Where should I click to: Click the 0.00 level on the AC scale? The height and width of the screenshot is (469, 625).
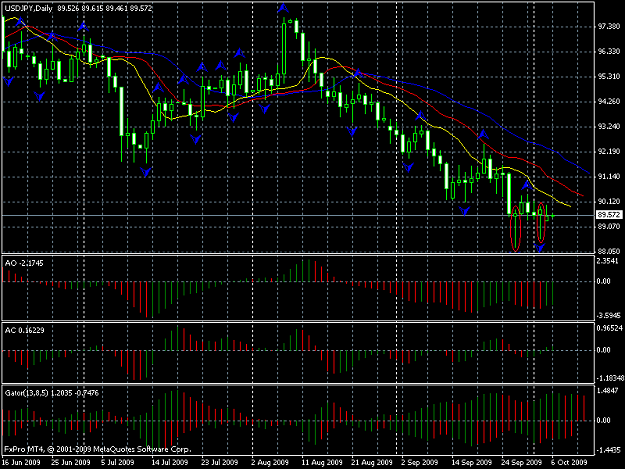click(604, 350)
